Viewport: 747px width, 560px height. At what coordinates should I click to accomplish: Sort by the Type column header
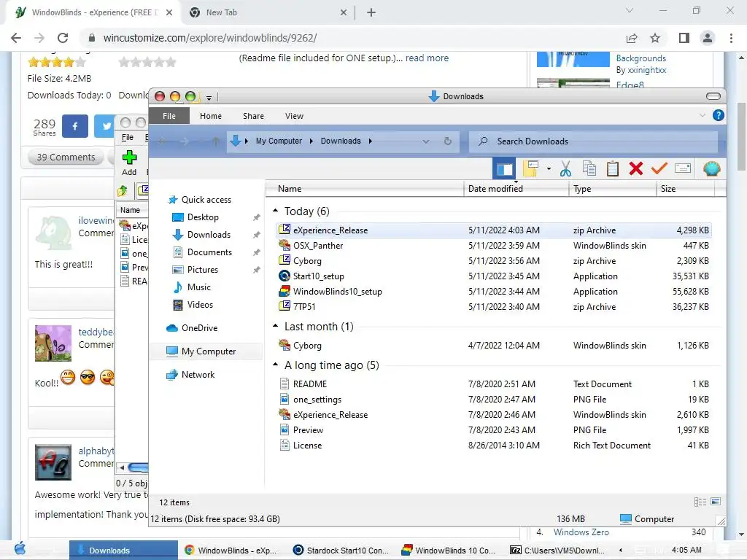pyautogui.click(x=612, y=189)
